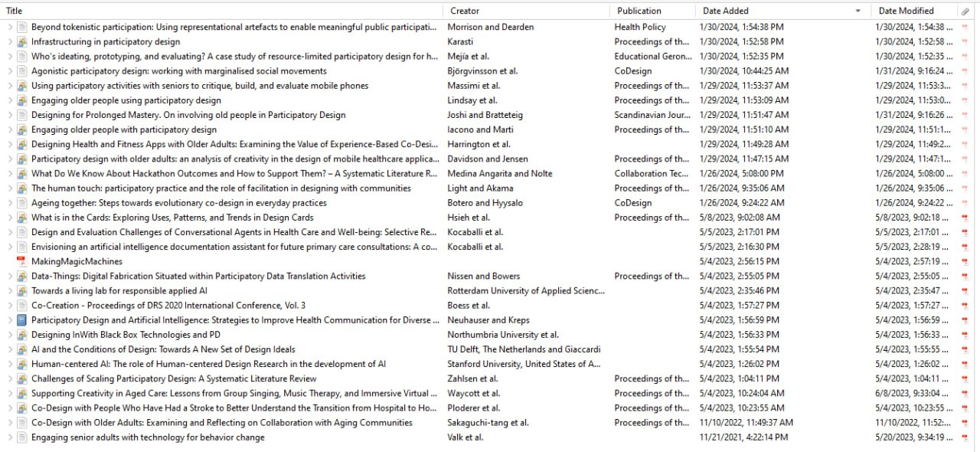Image resolution: width=980 pixels, height=452 pixels.
Task: Click creator cell 'Medina Angarita and Nolte'
Action: click(x=500, y=174)
